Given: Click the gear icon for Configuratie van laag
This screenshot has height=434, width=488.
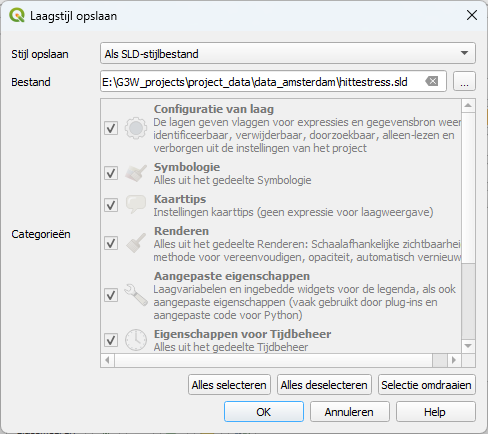Looking at the screenshot, I should 136,128.
